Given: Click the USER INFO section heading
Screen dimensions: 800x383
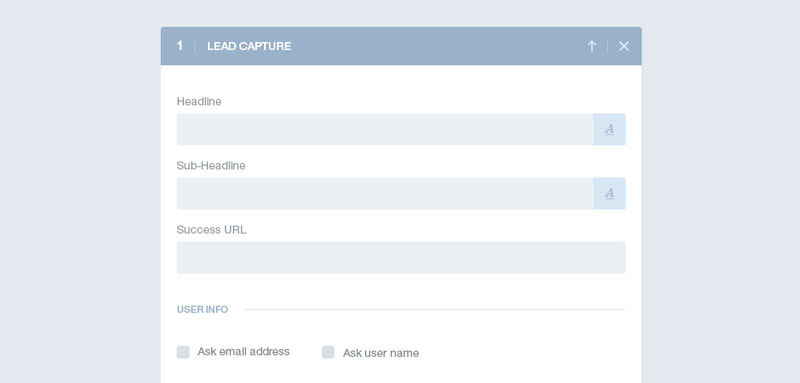Looking at the screenshot, I should click(203, 310).
